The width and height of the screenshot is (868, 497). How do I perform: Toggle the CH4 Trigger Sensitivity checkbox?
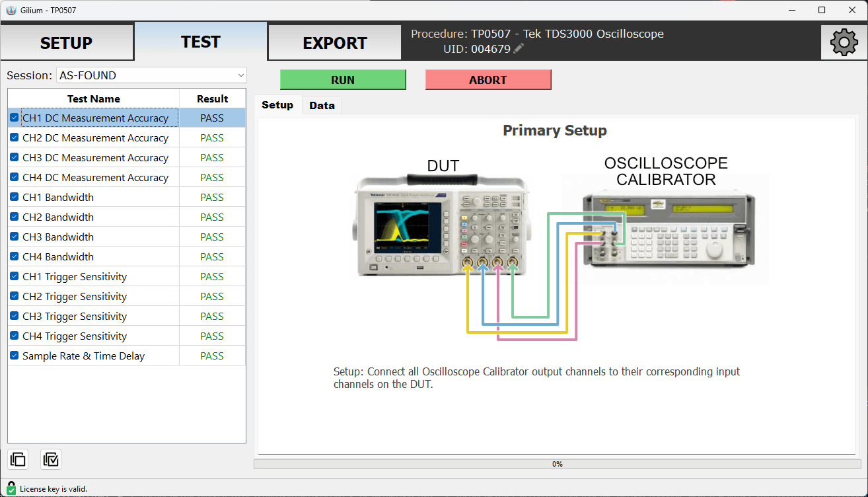15,336
